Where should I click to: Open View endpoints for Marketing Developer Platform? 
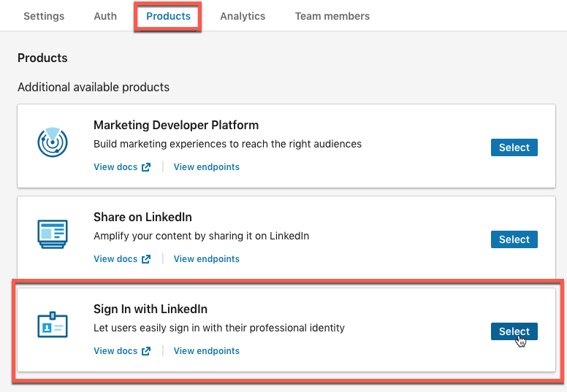(207, 167)
